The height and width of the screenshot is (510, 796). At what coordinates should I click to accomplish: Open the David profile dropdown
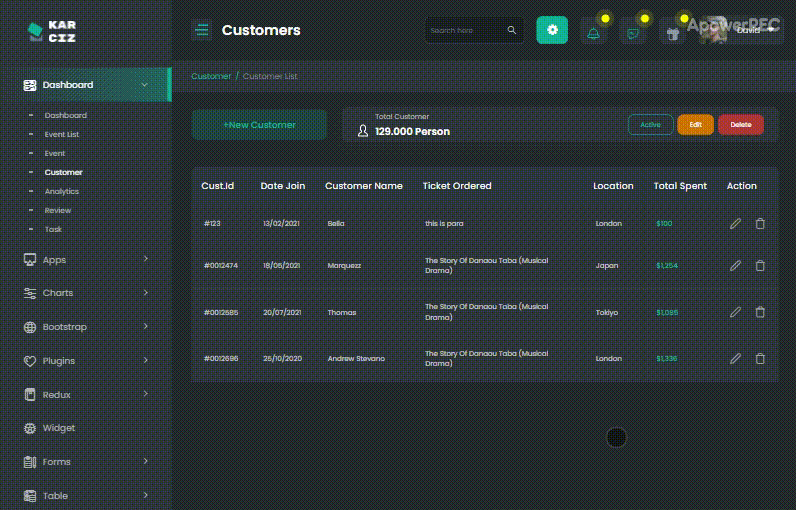tap(750, 30)
